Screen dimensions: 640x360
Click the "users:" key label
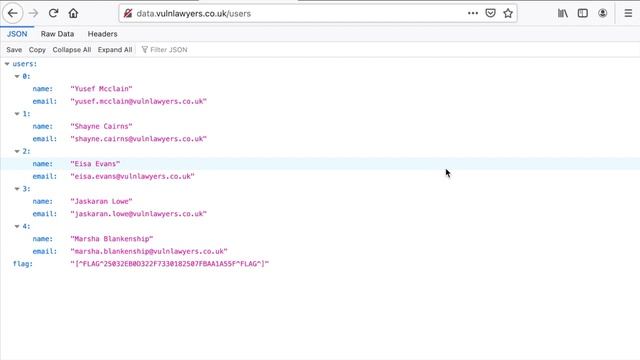pos(24,64)
